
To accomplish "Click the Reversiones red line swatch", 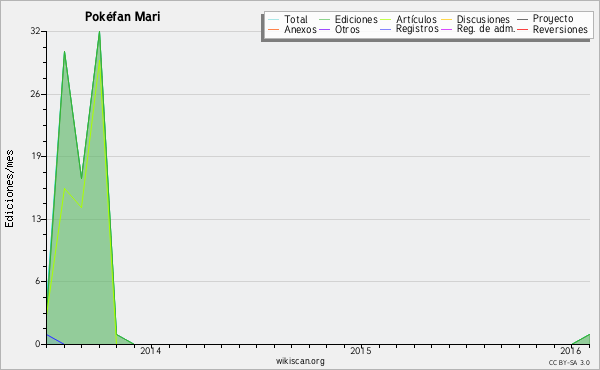I will click(522, 29).
